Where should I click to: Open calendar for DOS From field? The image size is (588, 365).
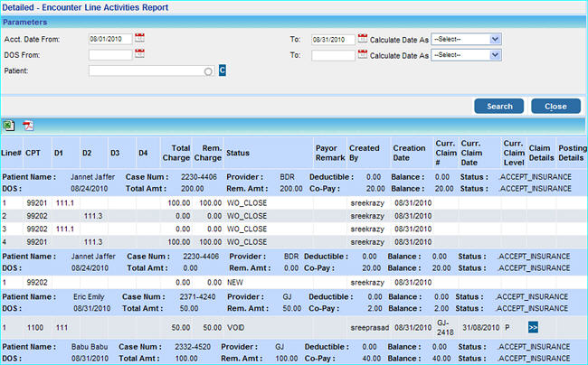click(x=139, y=54)
